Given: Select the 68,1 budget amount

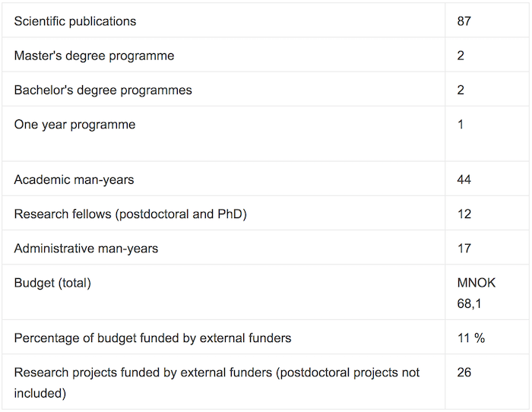Looking at the screenshot, I should coord(469,303).
